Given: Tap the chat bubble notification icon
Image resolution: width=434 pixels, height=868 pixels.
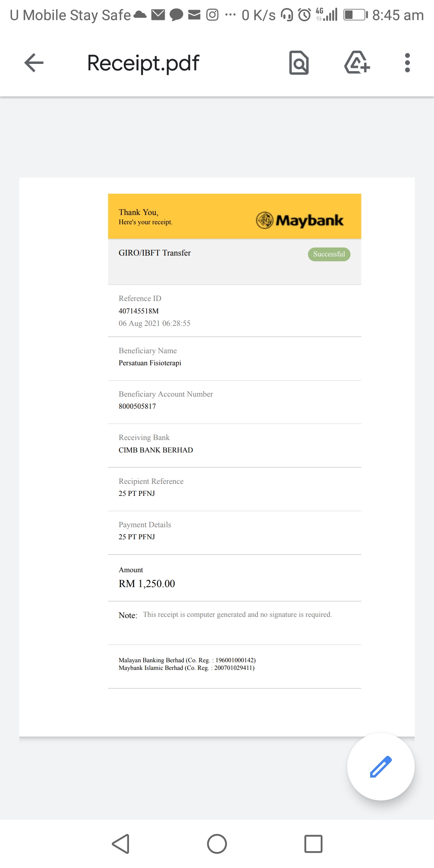Looking at the screenshot, I should [176, 15].
